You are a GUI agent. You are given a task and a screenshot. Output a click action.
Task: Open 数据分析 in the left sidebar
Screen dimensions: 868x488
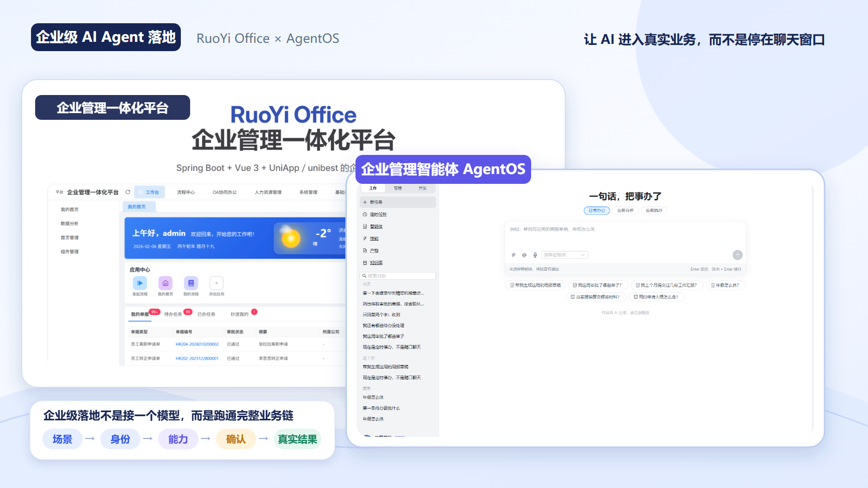pos(70,224)
